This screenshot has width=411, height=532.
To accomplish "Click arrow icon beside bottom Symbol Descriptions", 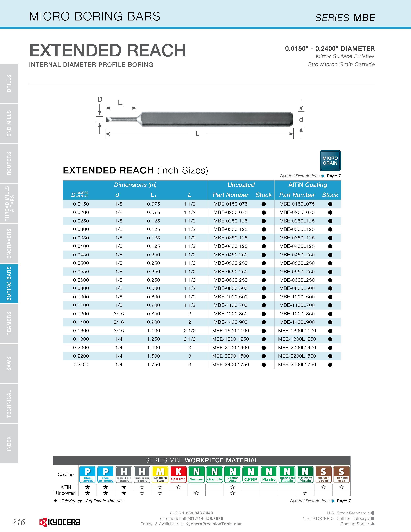I will [333, 501].
